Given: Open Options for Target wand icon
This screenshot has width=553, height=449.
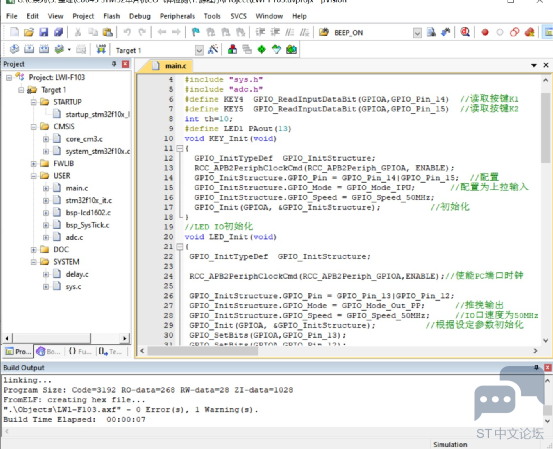Looking at the screenshot, I should click(x=213, y=49).
